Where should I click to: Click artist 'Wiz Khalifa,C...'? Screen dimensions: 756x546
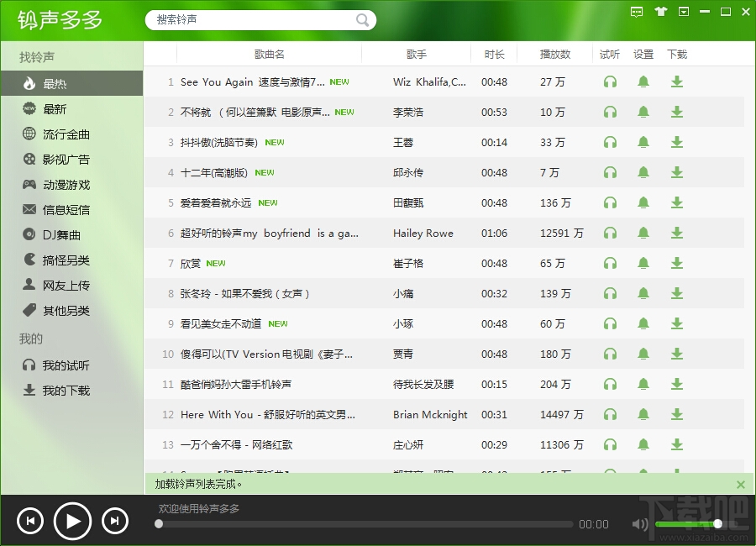429,82
